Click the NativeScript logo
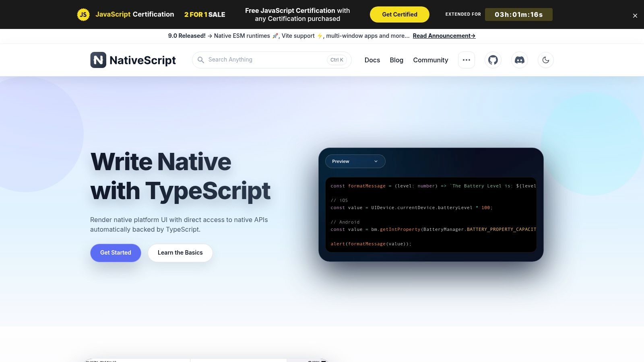This screenshot has height=362, width=644. pos(133,60)
